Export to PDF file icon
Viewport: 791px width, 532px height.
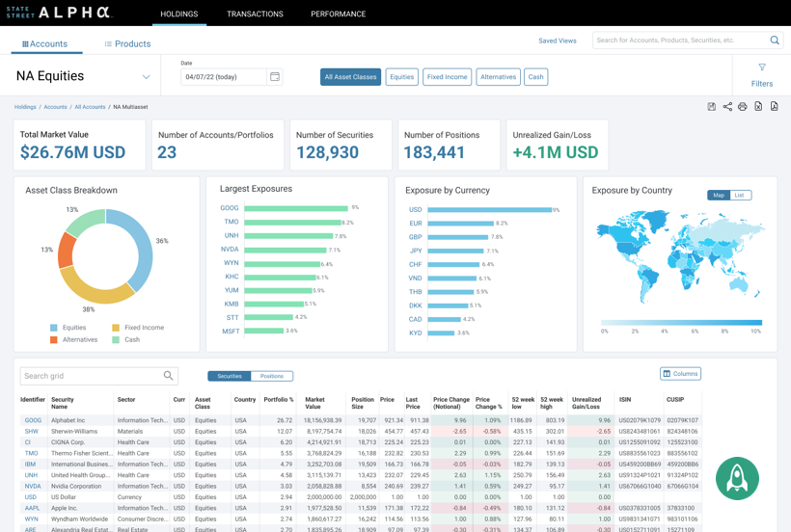point(774,107)
